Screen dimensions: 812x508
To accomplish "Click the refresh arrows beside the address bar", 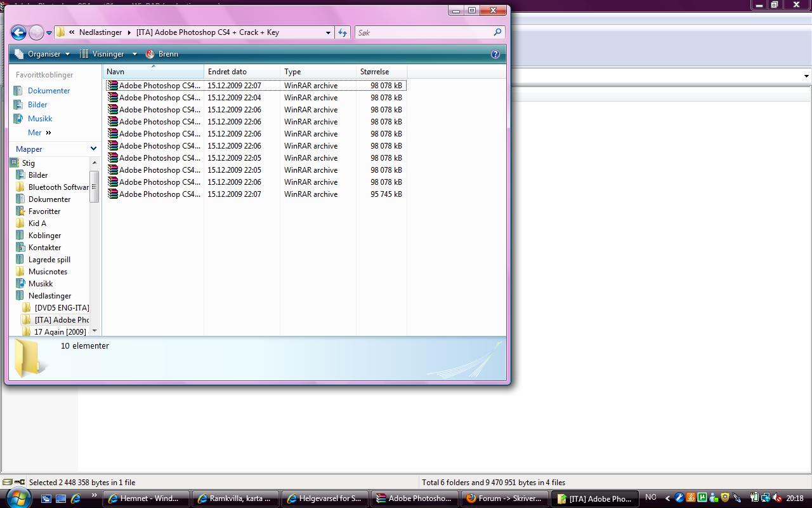I will click(x=343, y=32).
